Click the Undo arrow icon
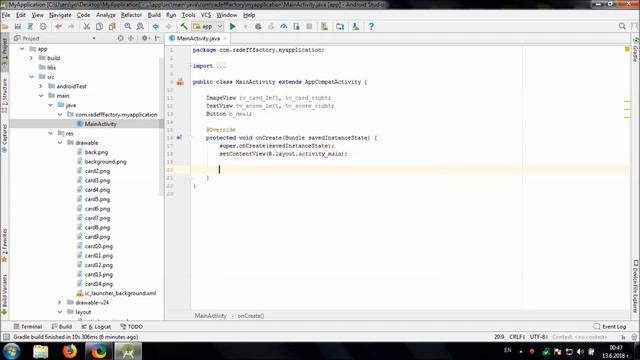 pyautogui.click(x=59, y=27)
